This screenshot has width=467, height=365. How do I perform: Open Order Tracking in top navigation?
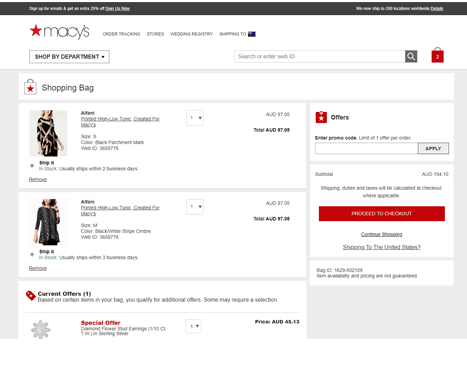coord(121,34)
